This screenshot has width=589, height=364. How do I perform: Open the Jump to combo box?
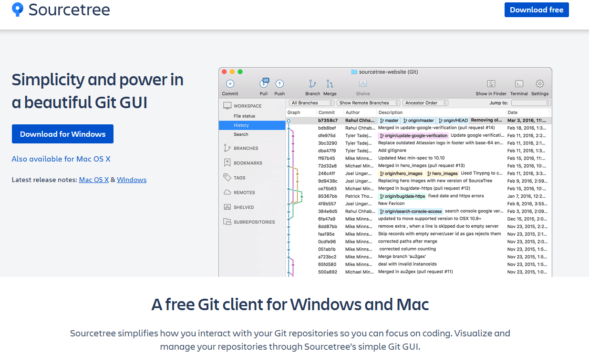[531, 103]
